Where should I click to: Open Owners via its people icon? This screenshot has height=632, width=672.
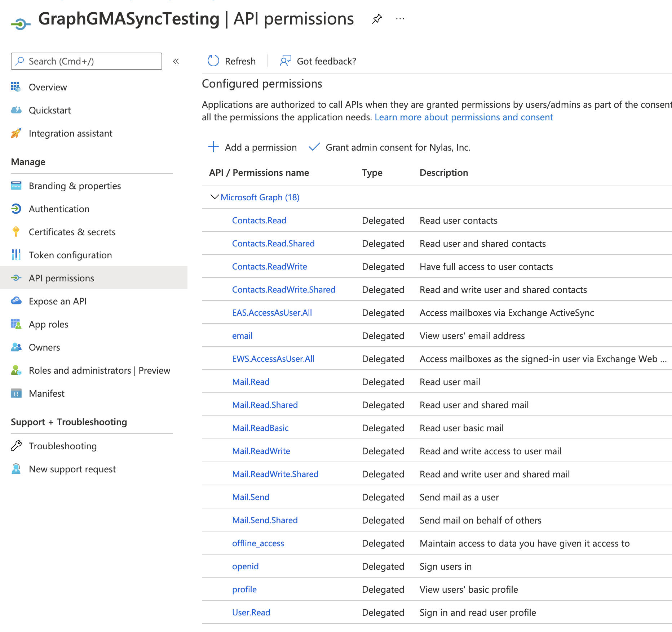[x=16, y=347]
